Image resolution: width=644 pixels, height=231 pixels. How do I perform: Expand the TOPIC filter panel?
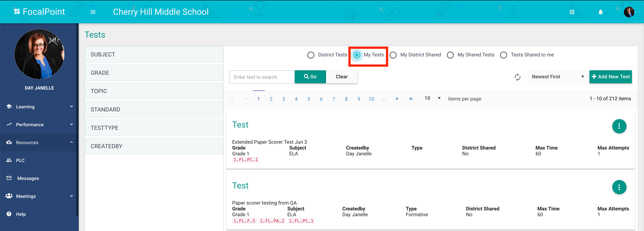[154, 91]
